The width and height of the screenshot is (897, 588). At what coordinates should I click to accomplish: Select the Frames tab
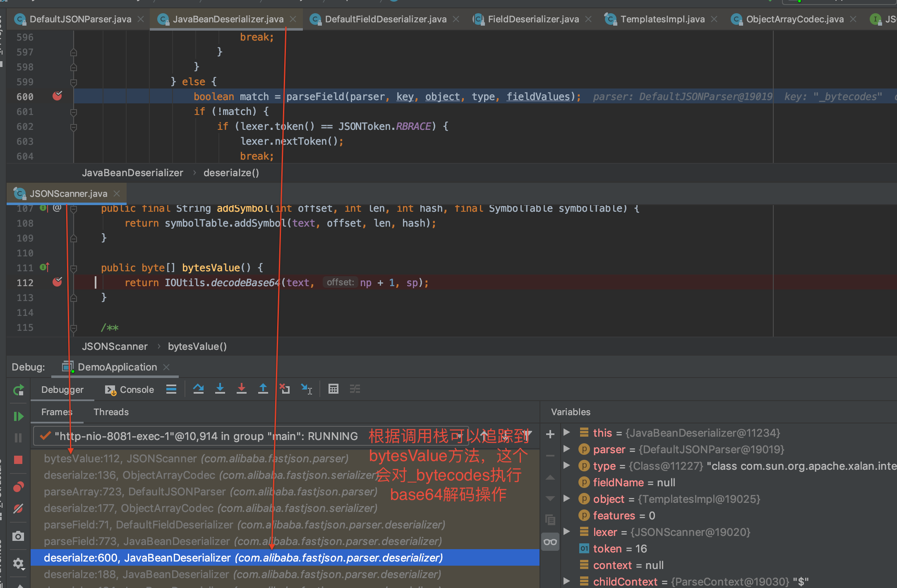point(57,412)
